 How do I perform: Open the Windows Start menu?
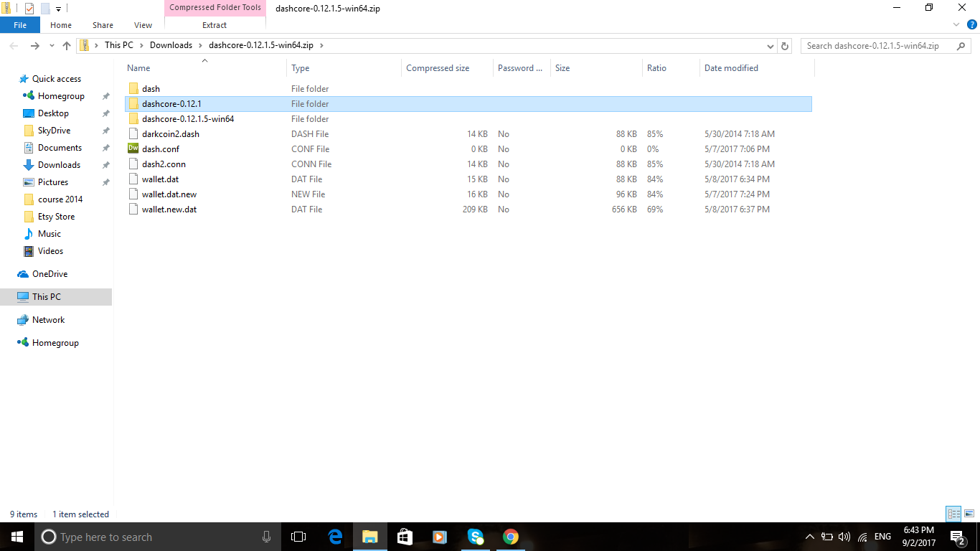17,537
